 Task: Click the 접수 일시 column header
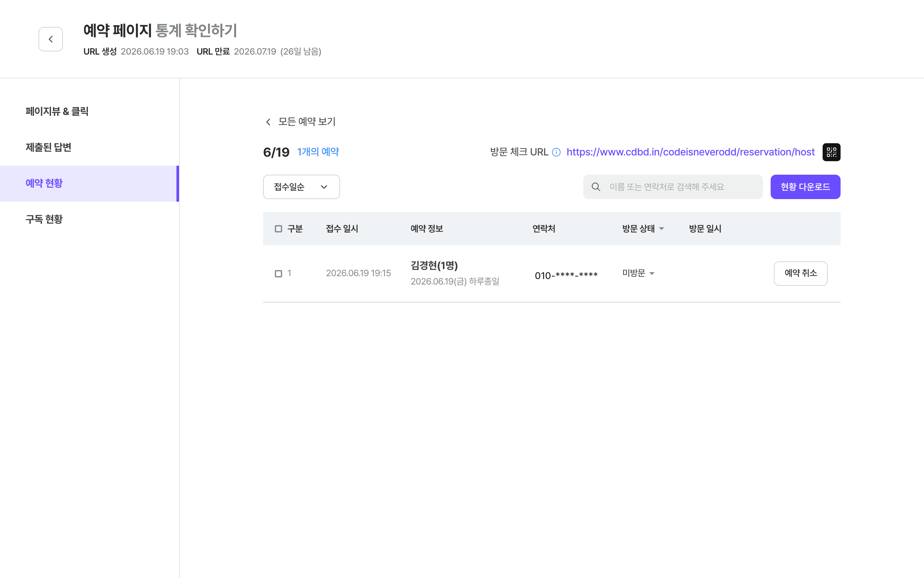342,229
